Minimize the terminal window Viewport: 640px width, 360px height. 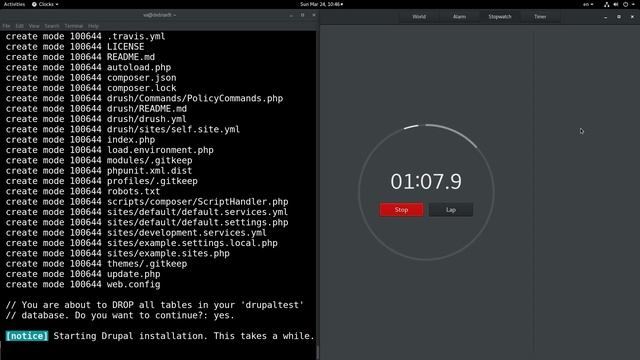291,15
